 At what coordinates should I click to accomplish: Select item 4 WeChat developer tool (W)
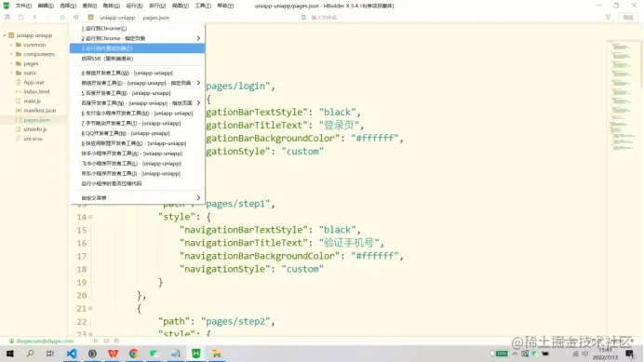(137, 73)
